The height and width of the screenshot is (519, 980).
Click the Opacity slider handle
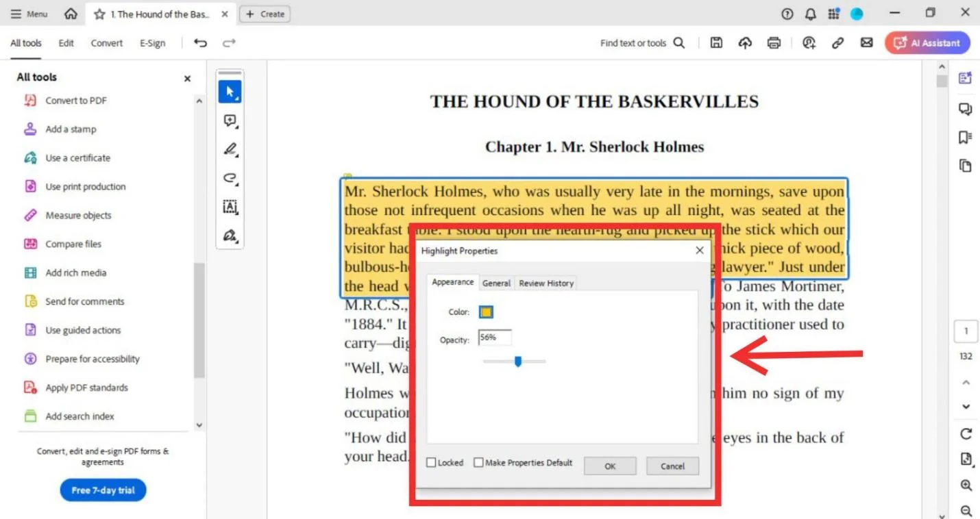[518, 361]
